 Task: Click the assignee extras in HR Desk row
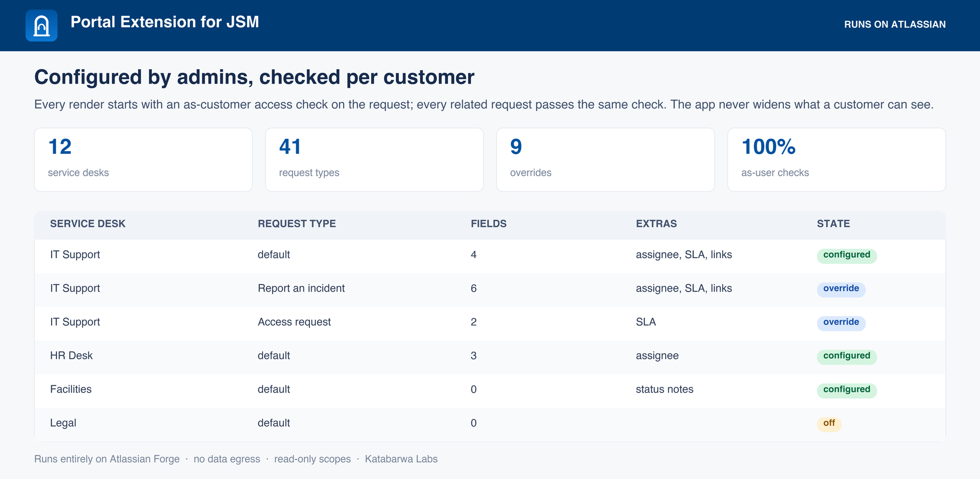coord(657,356)
